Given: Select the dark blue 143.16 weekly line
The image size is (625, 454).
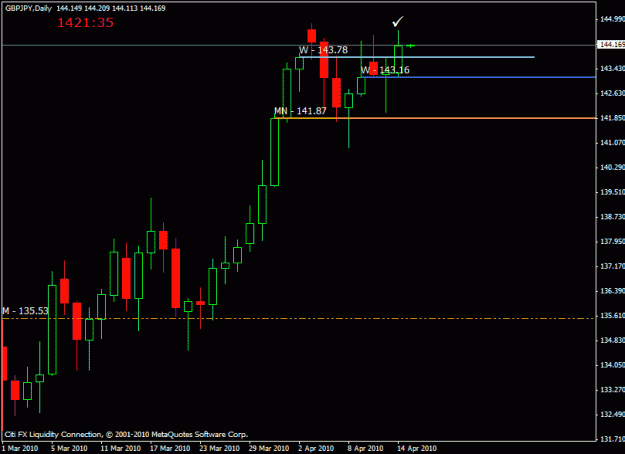Looking at the screenshot, I should [x=478, y=77].
